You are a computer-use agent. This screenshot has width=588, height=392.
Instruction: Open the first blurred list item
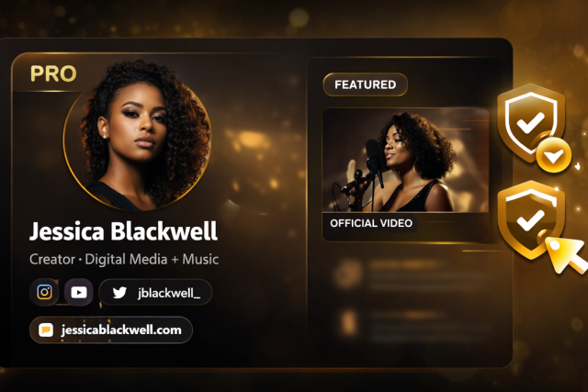413,274
